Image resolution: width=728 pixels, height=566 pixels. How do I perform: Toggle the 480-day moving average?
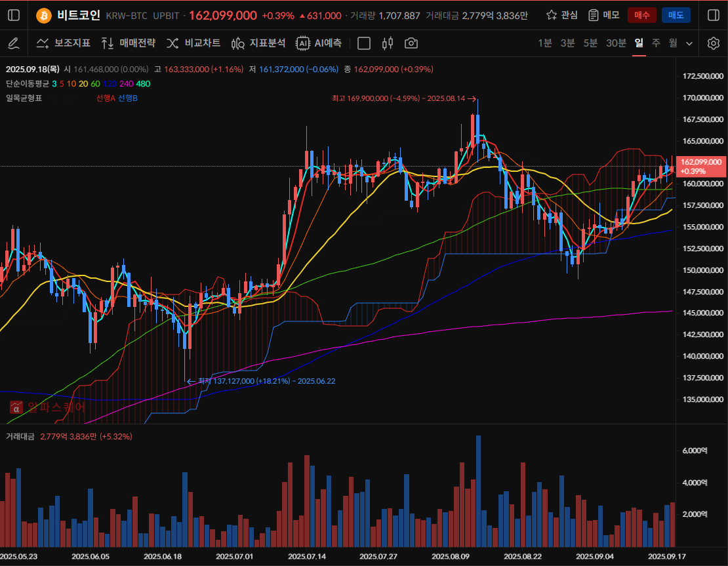(x=143, y=83)
